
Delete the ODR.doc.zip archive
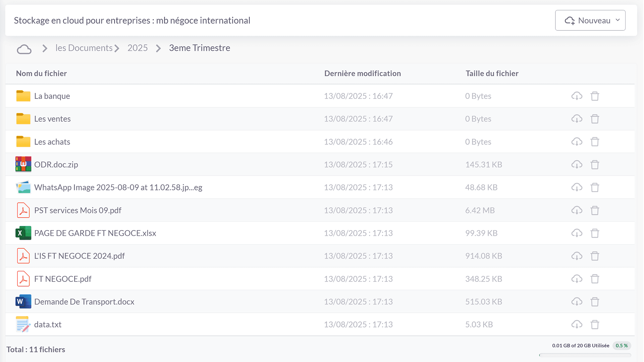tap(595, 164)
